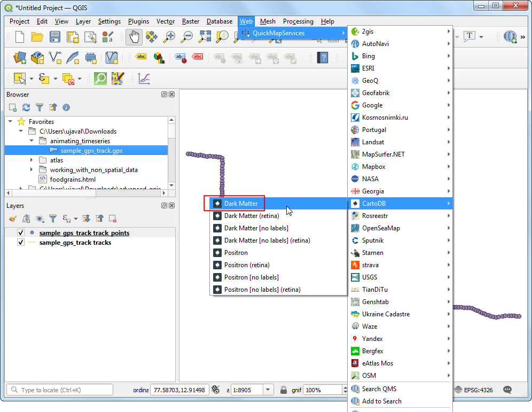The width and height of the screenshot is (532, 412).
Task: Toggle mouse display extents icon
Action: (215, 390)
